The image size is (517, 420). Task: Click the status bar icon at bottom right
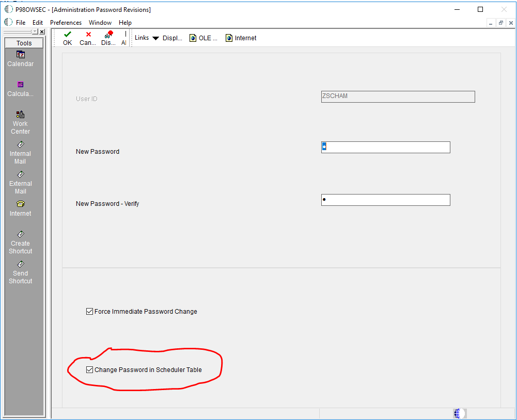coord(459,413)
